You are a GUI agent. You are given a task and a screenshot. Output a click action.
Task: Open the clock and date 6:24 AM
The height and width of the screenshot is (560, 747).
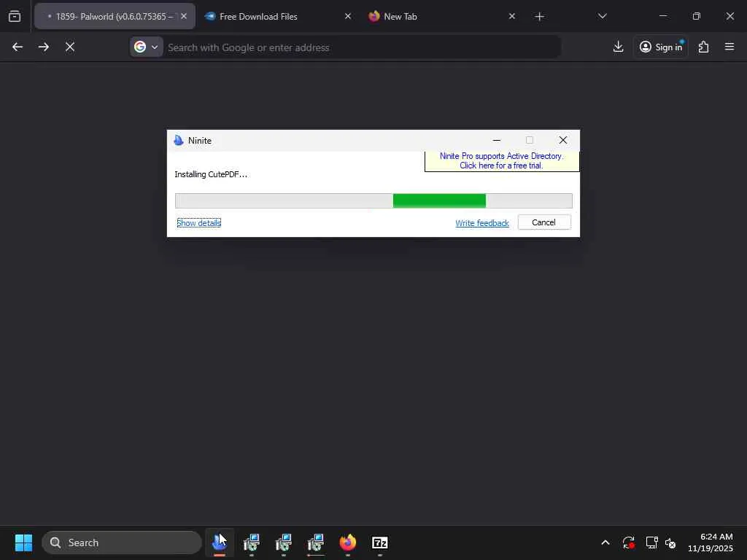click(x=711, y=542)
